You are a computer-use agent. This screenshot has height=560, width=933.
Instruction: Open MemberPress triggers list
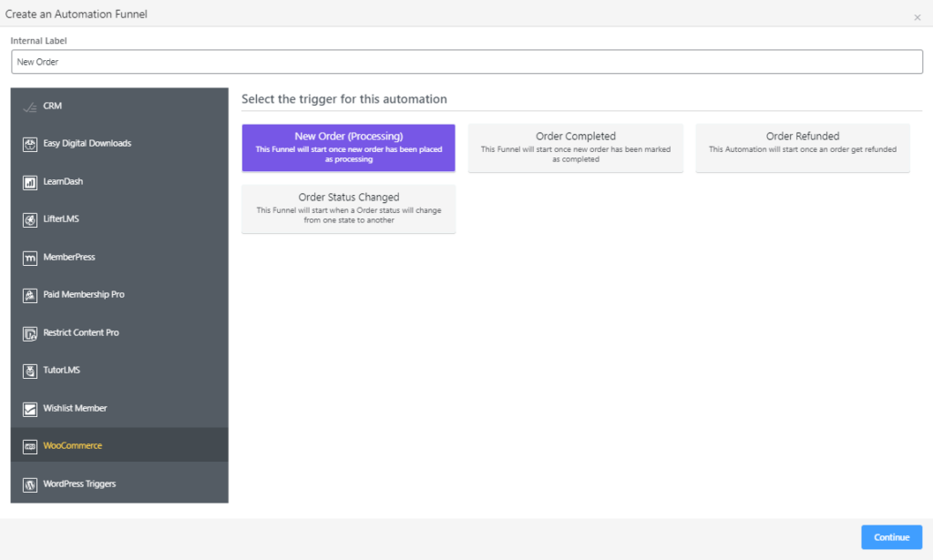tap(69, 257)
